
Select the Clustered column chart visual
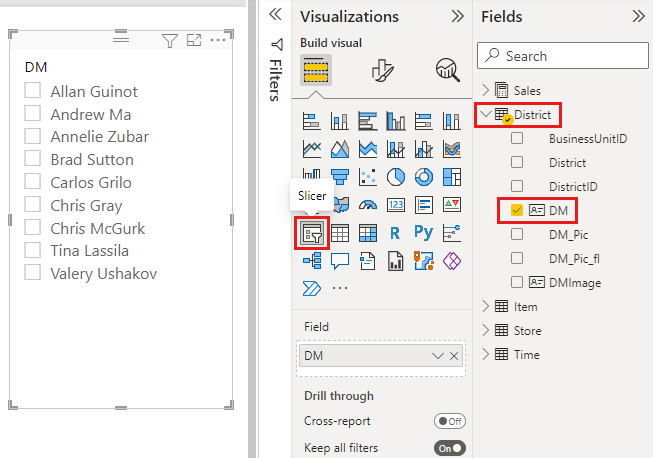[x=396, y=121]
